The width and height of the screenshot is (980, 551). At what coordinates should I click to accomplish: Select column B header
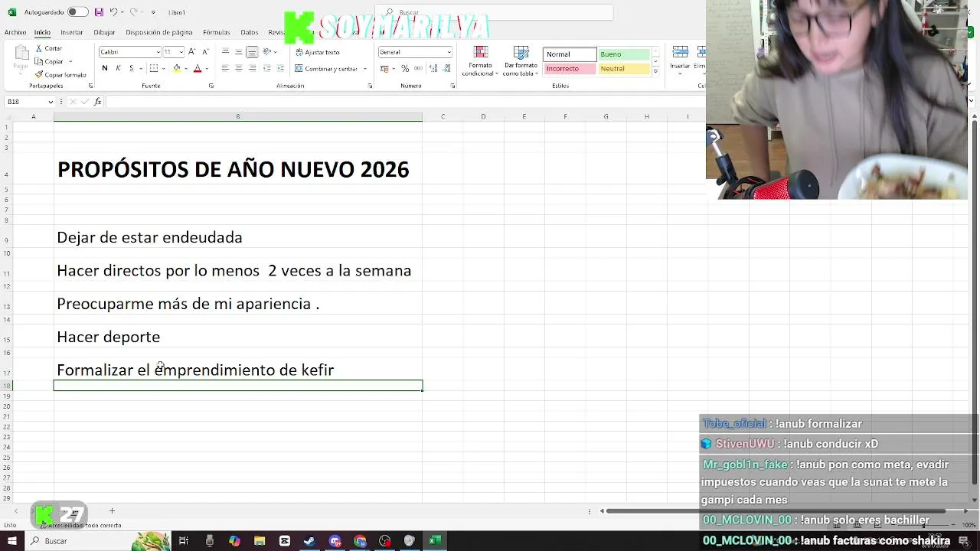[x=237, y=116]
